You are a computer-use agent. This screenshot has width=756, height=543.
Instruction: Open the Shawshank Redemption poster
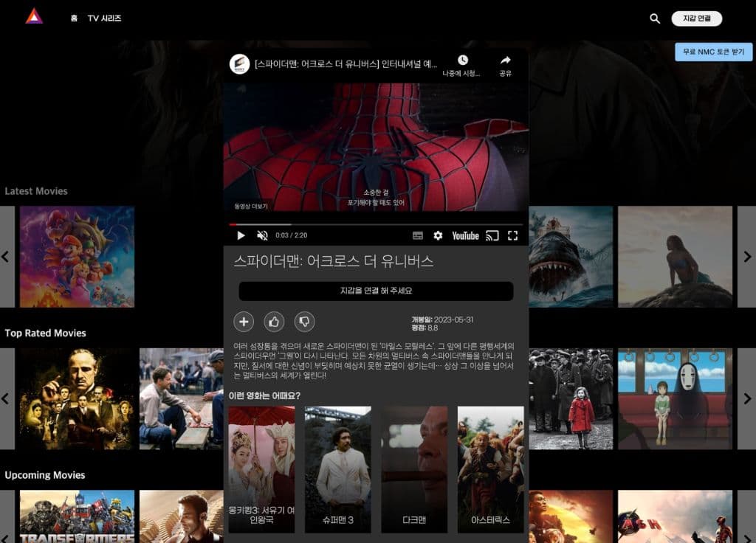[182, 399]
